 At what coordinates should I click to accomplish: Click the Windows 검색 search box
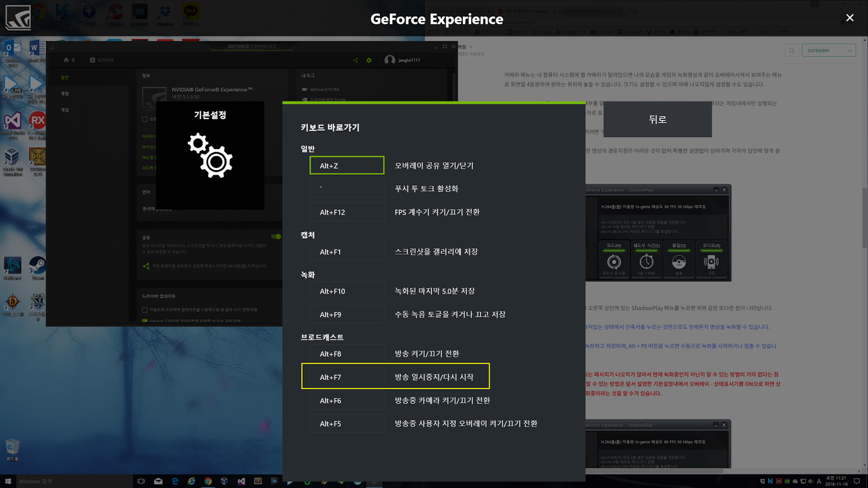74,481
